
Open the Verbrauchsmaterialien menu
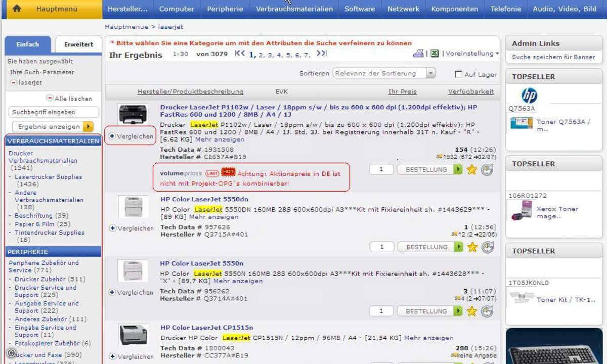pos(294,9)
